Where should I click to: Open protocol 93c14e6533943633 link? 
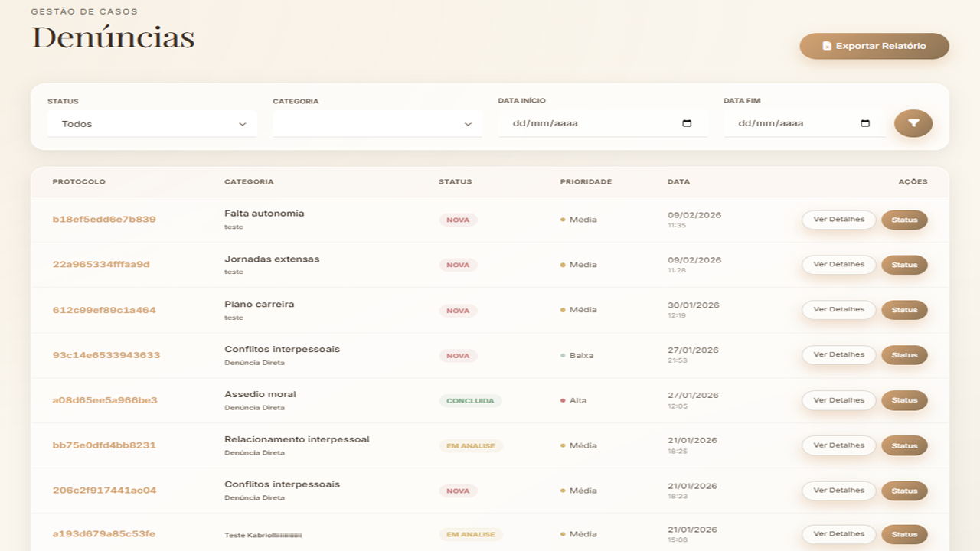(106, 355)
